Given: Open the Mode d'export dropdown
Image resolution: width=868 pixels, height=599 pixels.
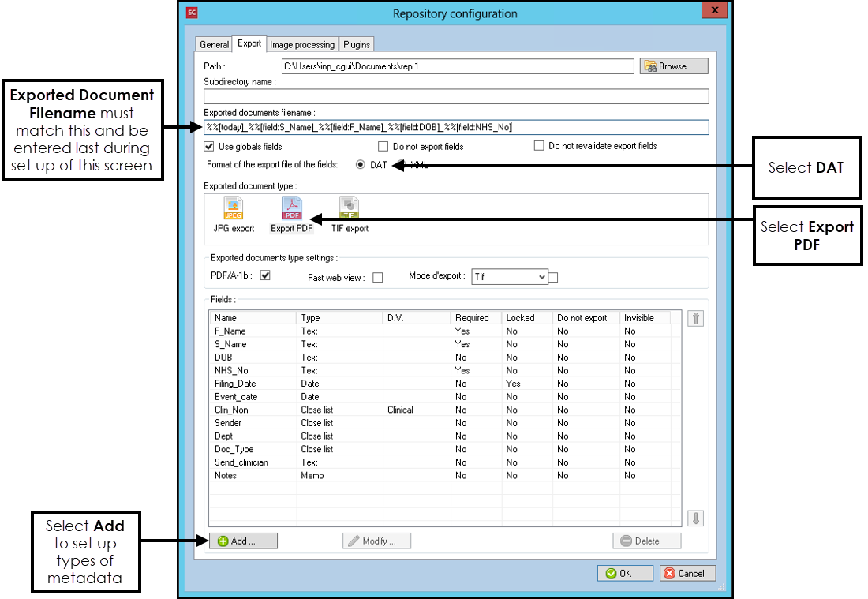Looking at the screenshot, I should 541,277.
